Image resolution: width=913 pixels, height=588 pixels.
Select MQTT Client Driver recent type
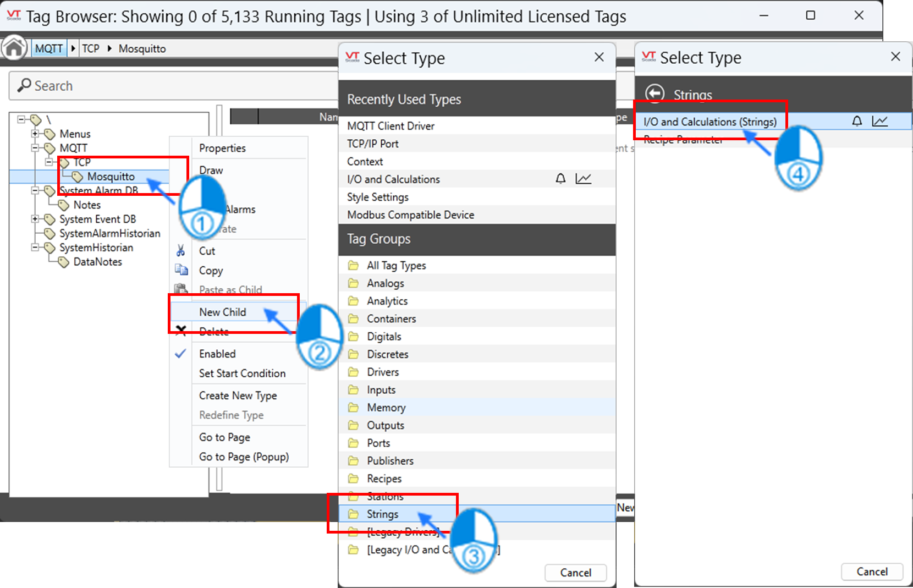point(477,126)
